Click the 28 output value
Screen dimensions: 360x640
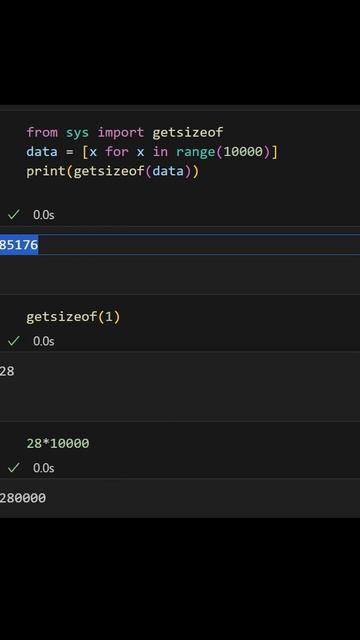(x=7, y=371)
